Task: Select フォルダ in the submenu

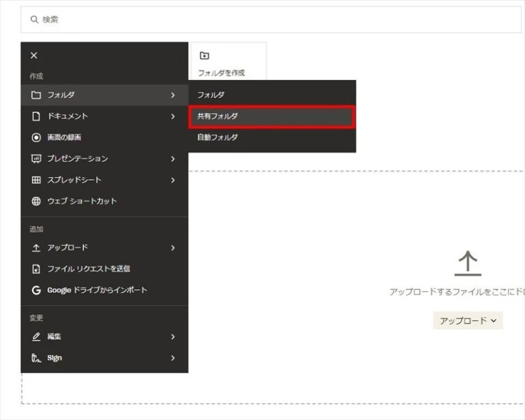Action: pyautogui.click(x=272, y=95)
